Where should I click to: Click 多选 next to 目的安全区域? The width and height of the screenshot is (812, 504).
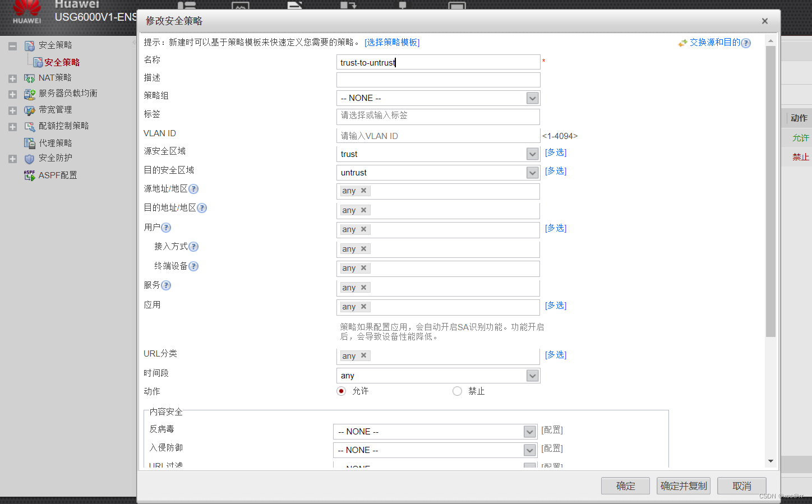(556, 171)
